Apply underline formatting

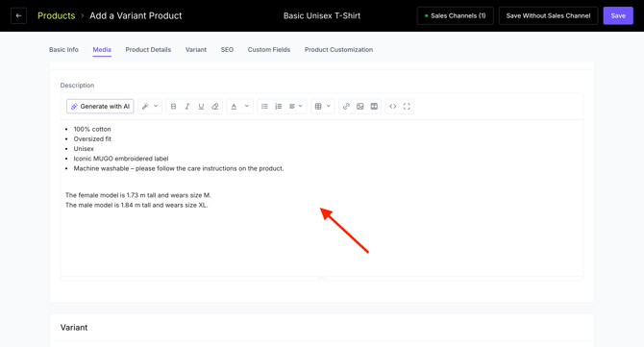tap(201, 107)
